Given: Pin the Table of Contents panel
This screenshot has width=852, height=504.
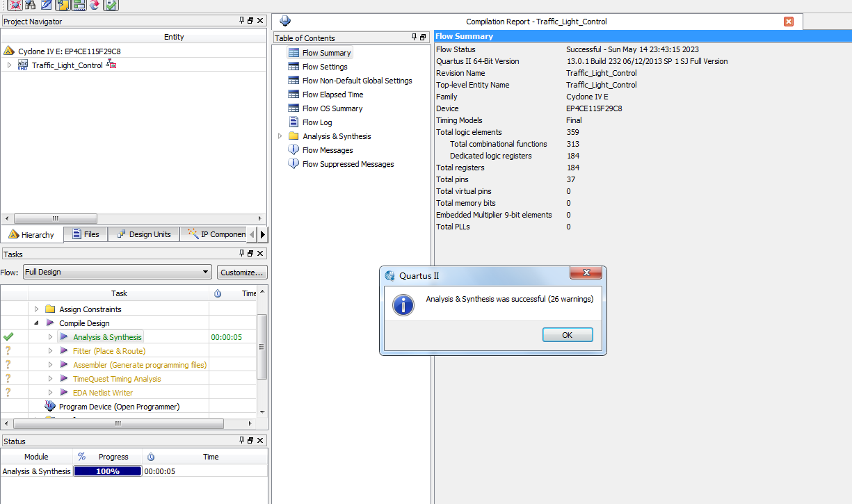Looking at the screenshot, I should (x=414, y=38).
